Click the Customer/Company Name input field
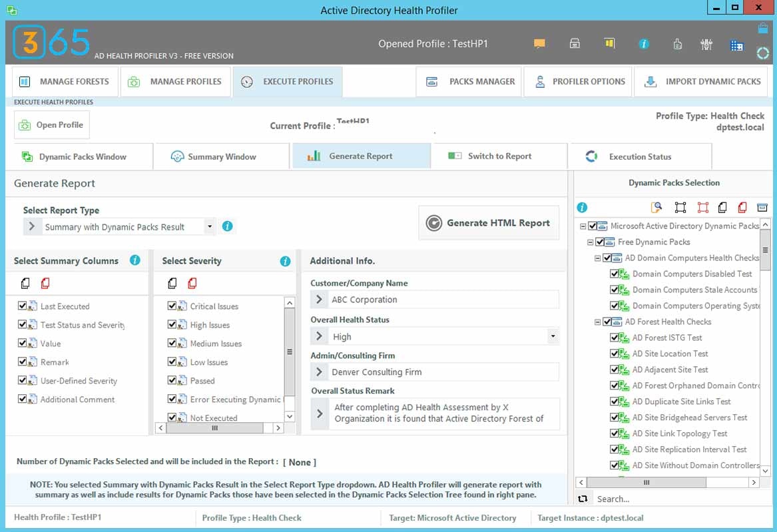This screenshot has height=532, width=777. [x=443, y=299]
